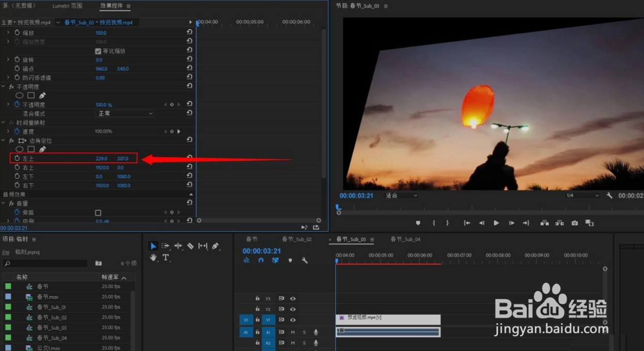Viewport: 644px width, 351px height.
Task: Expand the 缩放 parameter
Action: click(x=8, y=32)
